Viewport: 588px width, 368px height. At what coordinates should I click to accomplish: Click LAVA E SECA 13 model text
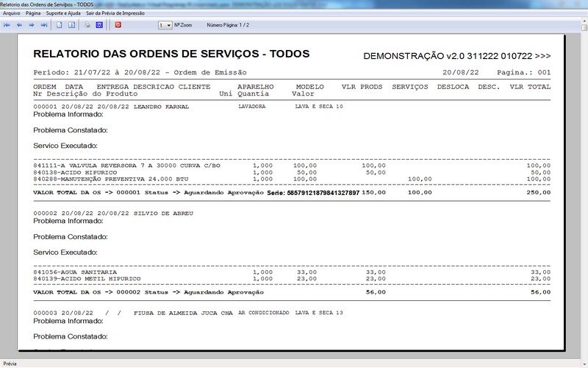(x=319, y=312)
